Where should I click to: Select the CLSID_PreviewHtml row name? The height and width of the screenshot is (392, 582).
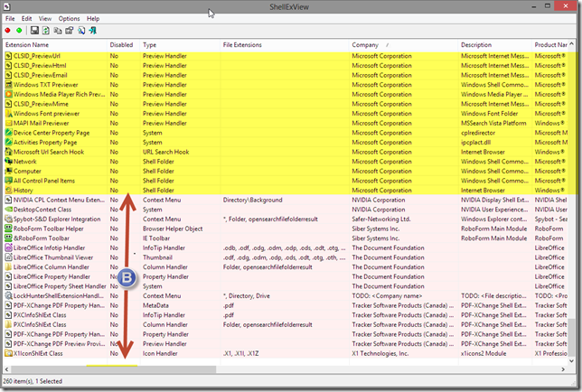coord(40,66)
